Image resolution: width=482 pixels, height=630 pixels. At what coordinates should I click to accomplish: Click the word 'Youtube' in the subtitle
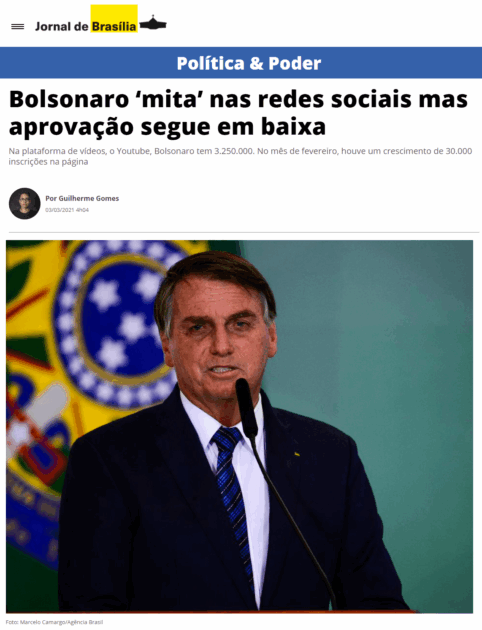pyautogui.click(x=134, y=151)
